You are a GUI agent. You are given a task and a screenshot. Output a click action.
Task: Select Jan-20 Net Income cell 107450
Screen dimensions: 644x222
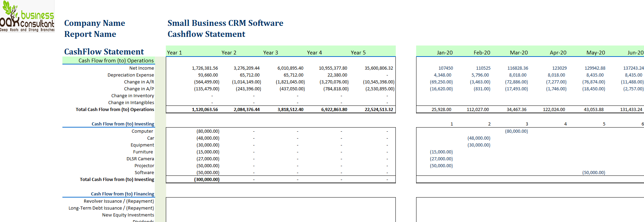click(446, 68)
